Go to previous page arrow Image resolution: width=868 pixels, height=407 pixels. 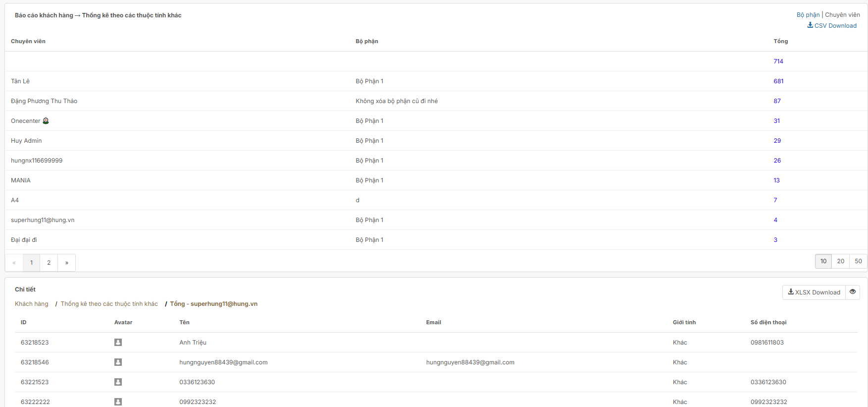tap(14, 263)
